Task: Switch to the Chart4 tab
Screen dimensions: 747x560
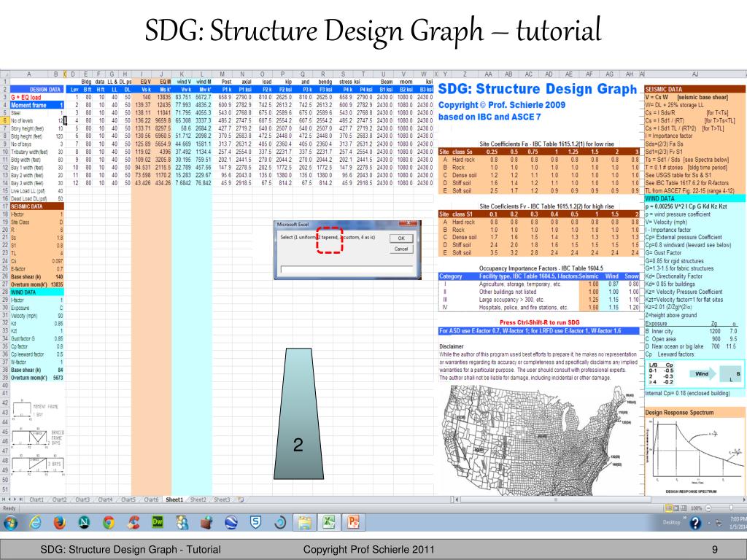Action: click(x=105, y=499)
